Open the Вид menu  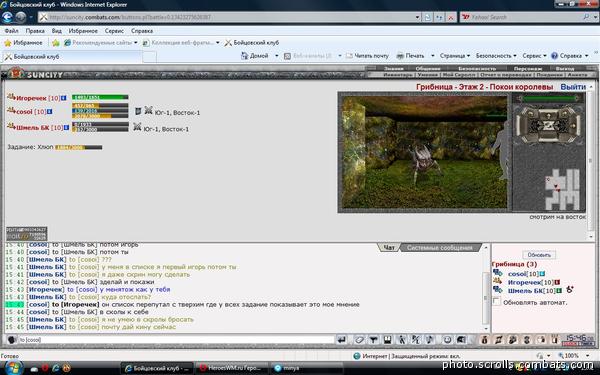pyautogui.click(x=57, y=31)
